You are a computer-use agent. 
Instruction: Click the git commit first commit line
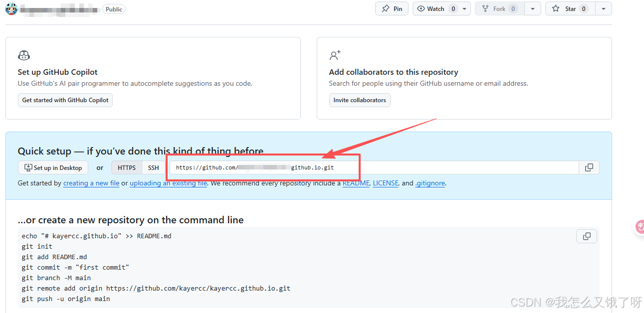pos(75,267)
